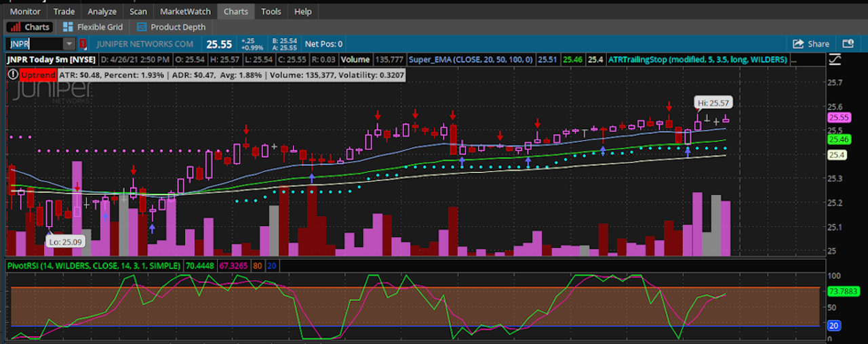Click the blue 20 RSI level tag on axis

tap(833, 326)
